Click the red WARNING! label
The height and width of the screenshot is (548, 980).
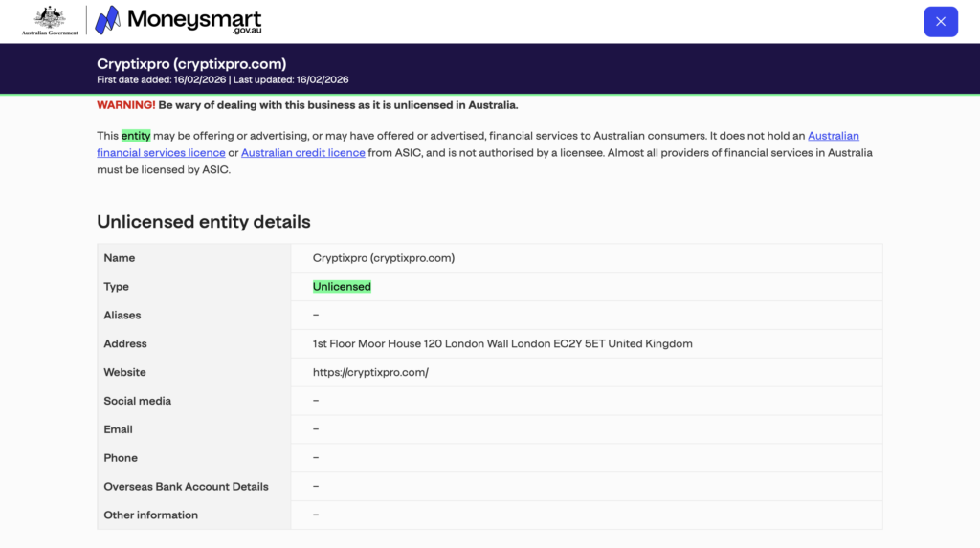tap(126, 105)
